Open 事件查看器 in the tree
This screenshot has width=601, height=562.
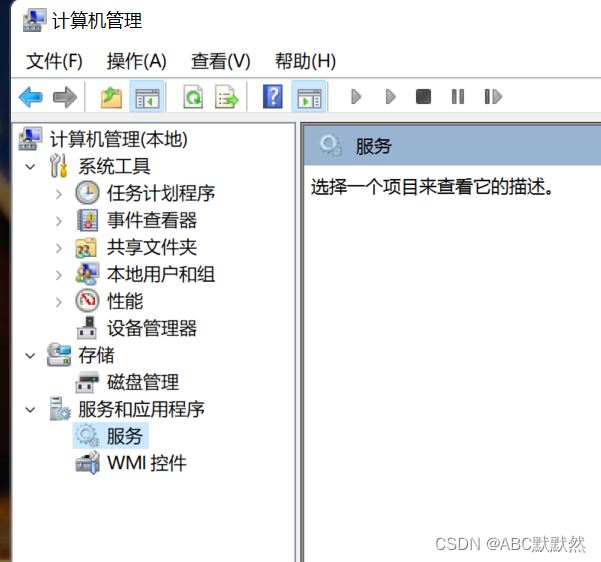click(x=152, y=220)
